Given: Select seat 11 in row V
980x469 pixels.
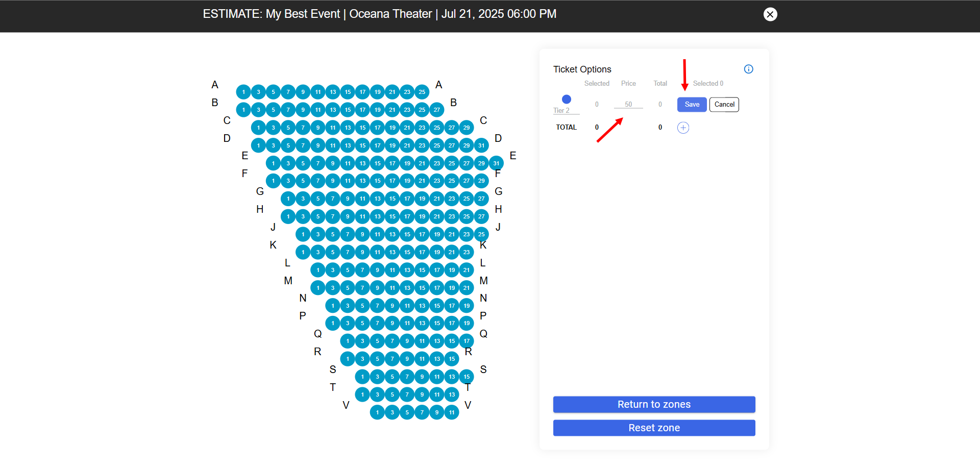Looking at the screenshot, I should coord(452,412).
